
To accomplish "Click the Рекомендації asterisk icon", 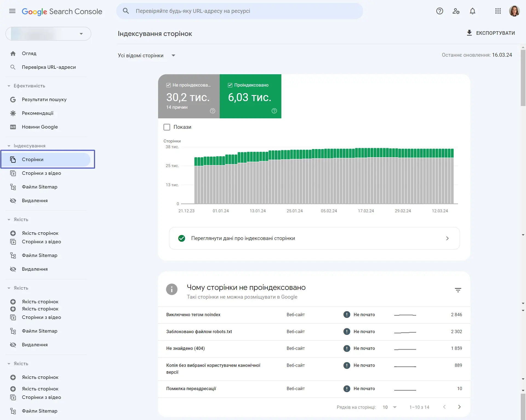I will pyautogui.click(x=13, y=113).
